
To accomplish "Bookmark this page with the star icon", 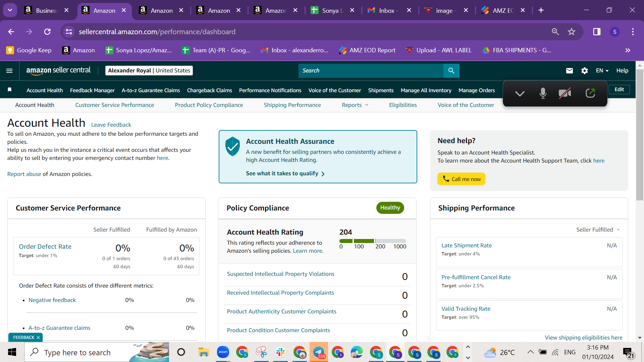I will coord(572,32).
